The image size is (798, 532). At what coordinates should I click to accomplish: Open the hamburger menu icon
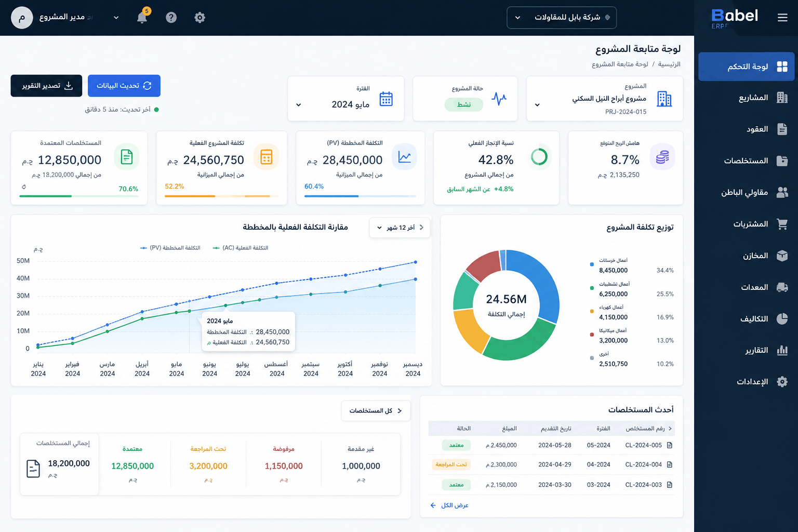(x=782, y=18)
